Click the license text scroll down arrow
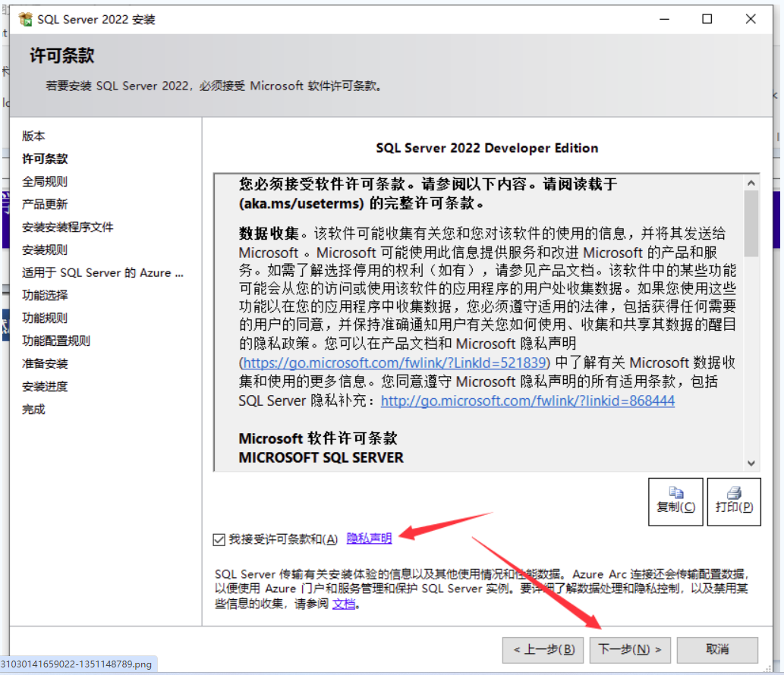Image resolution: width=784 pixels, height=675 pixels. (x=751, y=463)
